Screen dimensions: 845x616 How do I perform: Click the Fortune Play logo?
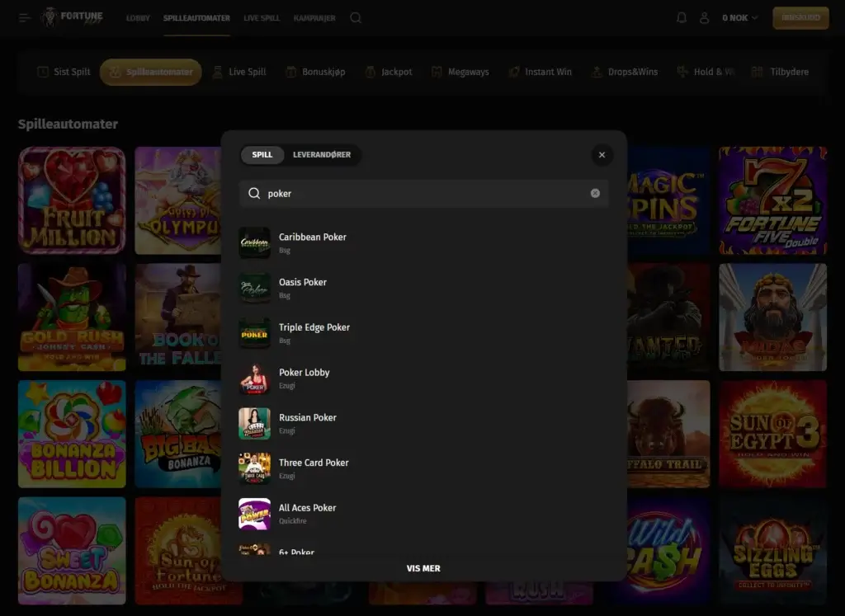click(72, 17)
